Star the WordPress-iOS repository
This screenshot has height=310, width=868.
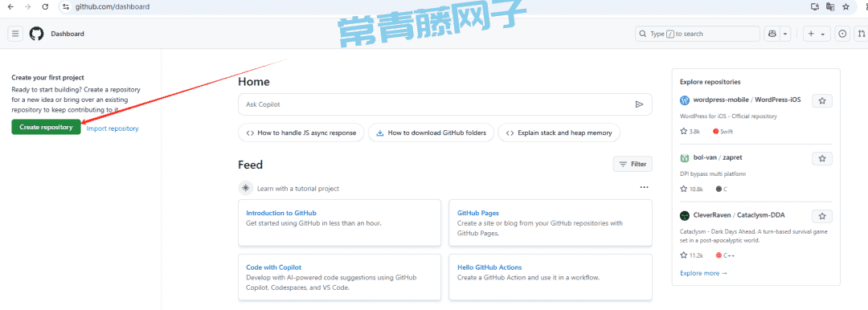822,100
